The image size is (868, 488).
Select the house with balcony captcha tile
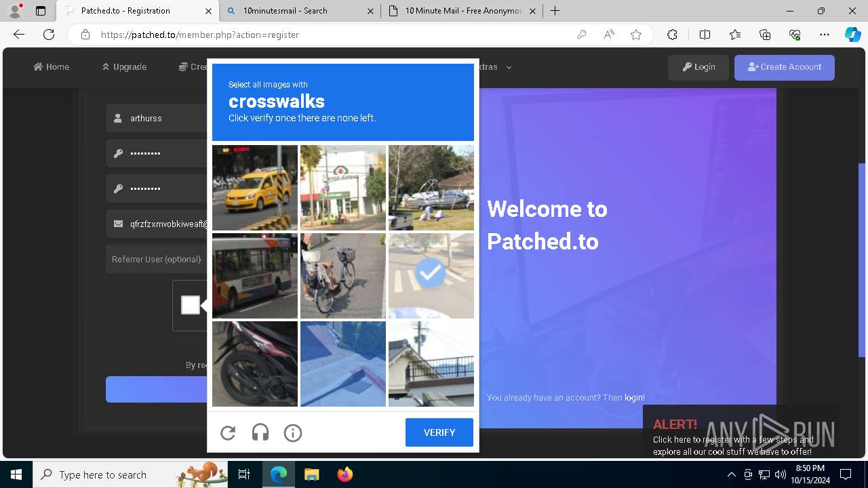coord(431,364)
